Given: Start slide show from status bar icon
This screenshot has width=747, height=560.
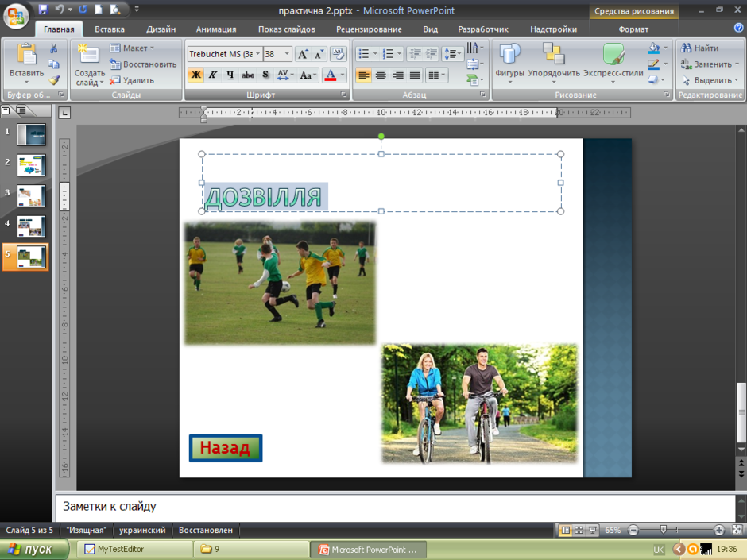Looking at the screenshot, I should coord(593,530).
